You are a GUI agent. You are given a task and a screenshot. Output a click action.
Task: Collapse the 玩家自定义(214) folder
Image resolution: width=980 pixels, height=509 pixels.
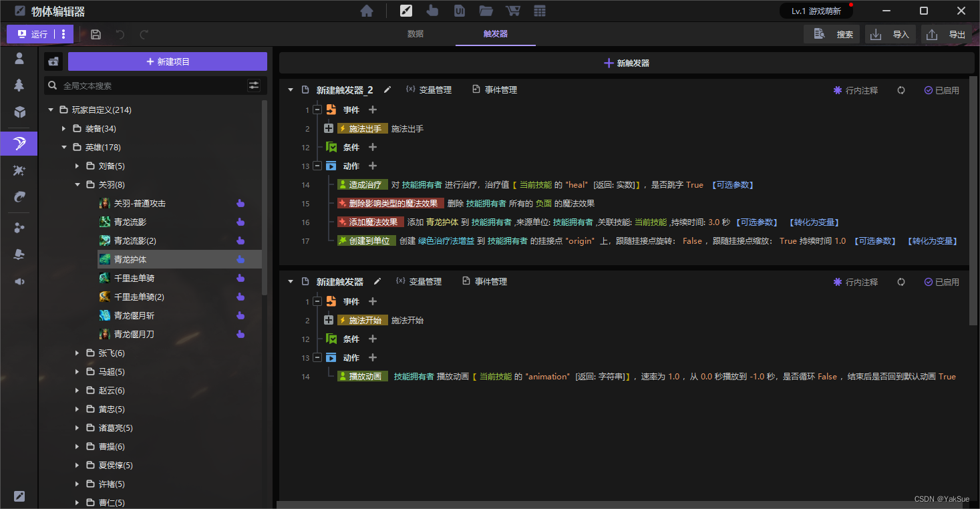51,110
